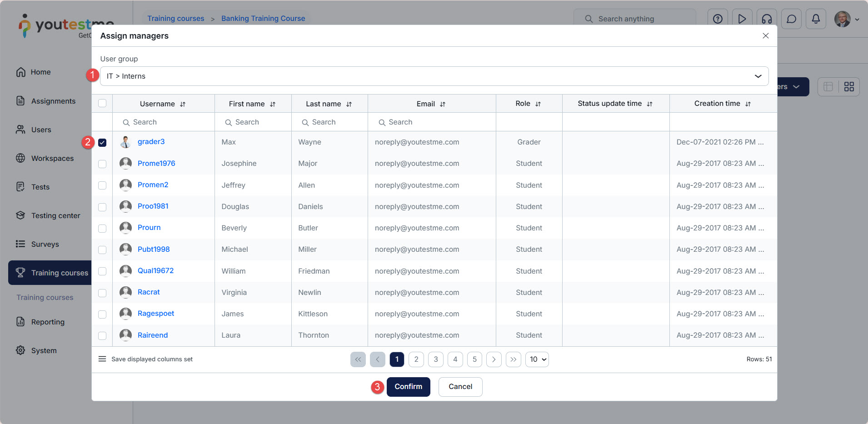Viewport: 868px width, 424px height.
Task: Click the notifications bell icon
Action: coord(816,19)
